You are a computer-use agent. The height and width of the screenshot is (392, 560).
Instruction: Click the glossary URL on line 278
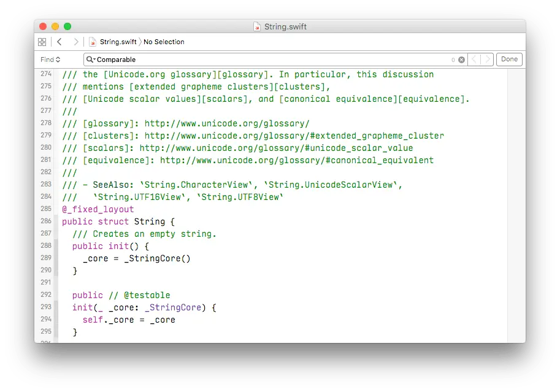[x=227, y=124]
